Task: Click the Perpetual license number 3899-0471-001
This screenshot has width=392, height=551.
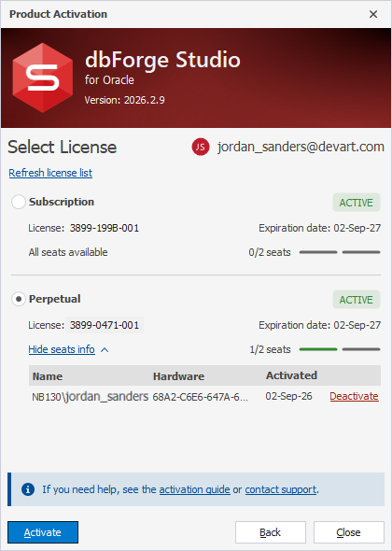Action: pos(105,325)
